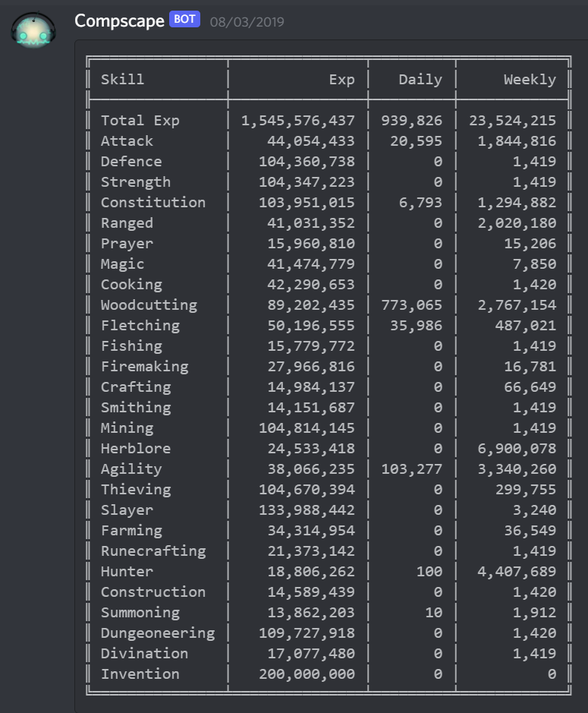Click the BOT tag badge
This screenshot has width=588, height=713.
click(184, 20)
